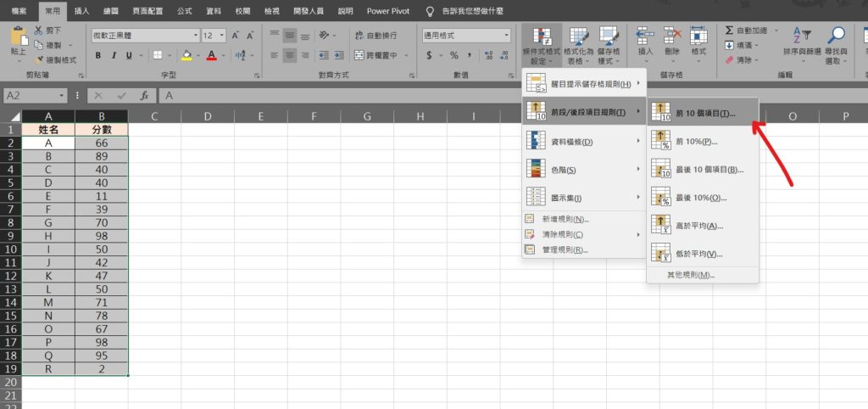Screen dimensions: 868x409
Task: Apply percent style % icon
Action: click(454, 55)
